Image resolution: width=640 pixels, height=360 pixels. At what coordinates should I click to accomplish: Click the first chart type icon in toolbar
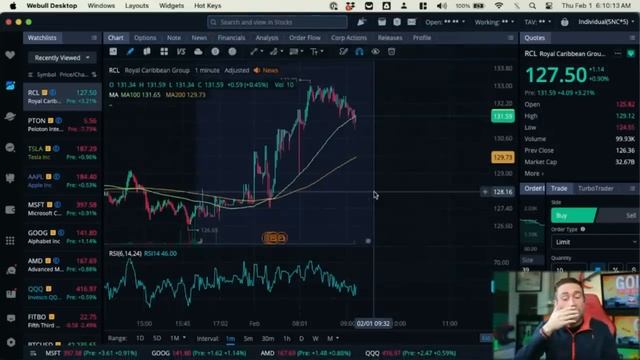click(113, 51)
